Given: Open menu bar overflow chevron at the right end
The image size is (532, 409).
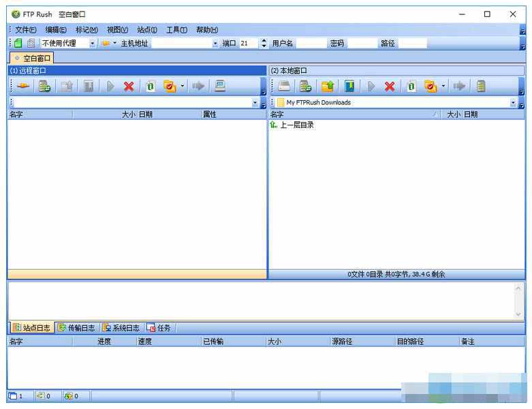Looking at the screenshot, I should click(522, 31).
